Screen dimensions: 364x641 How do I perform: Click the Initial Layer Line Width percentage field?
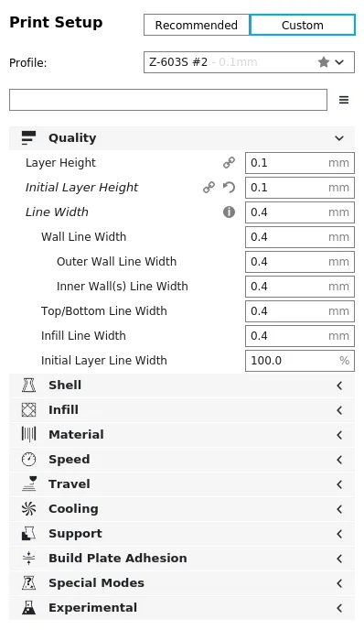coord(300,361)
